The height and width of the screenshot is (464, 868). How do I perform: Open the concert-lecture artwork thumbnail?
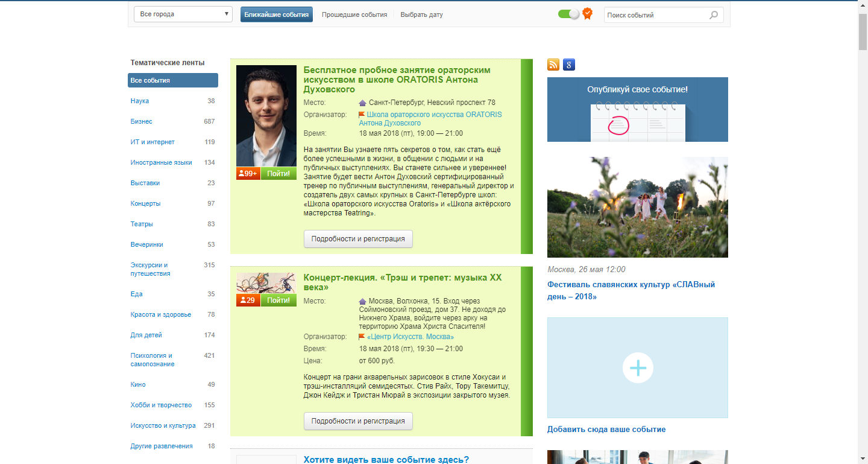point(266,283)
